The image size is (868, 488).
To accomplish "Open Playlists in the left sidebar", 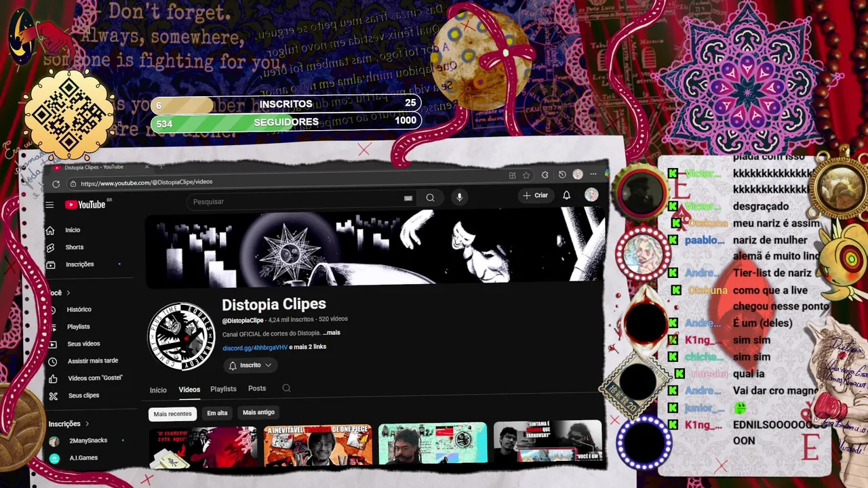I will (x=78, y=327).
